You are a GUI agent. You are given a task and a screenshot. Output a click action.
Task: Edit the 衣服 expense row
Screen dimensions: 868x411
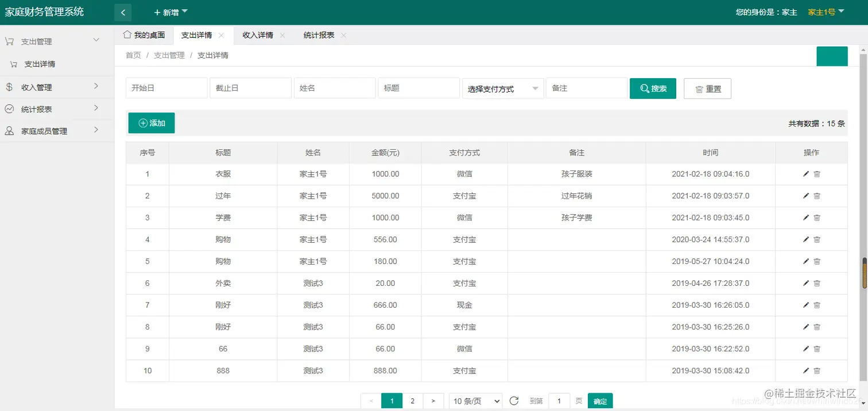(806, 174)
